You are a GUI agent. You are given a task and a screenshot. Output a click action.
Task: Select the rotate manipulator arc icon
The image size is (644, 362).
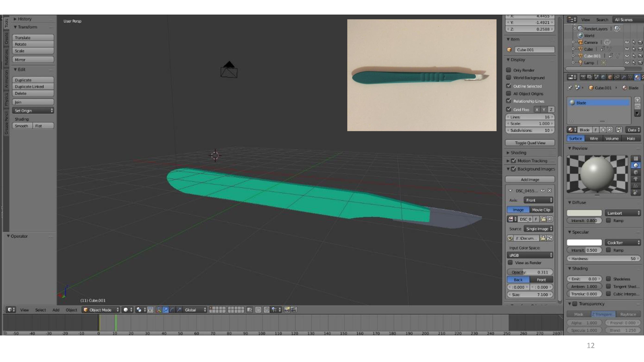pyautogui.click(x=172, y=310)
